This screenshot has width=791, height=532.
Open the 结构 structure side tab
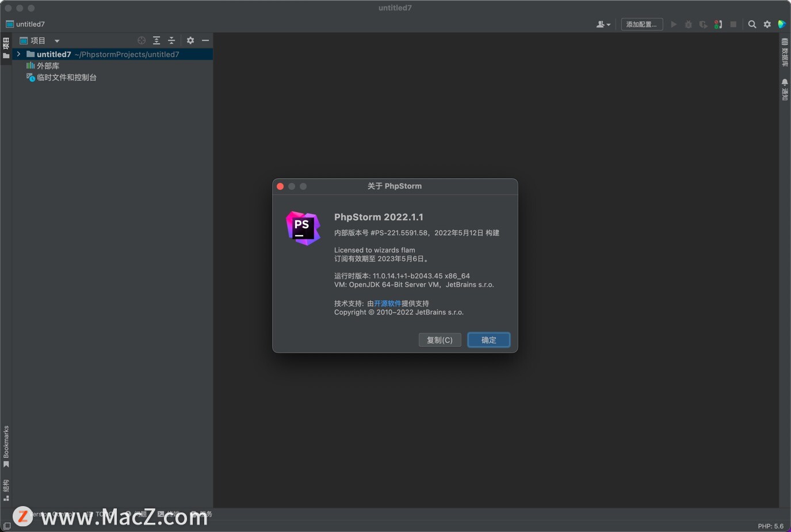click(x=6, y=490)
